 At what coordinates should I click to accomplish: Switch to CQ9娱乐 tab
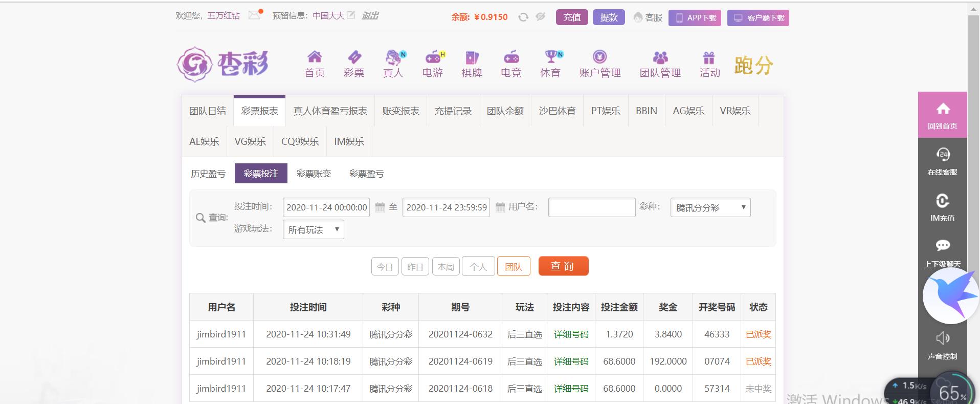(x=300, y=141)
